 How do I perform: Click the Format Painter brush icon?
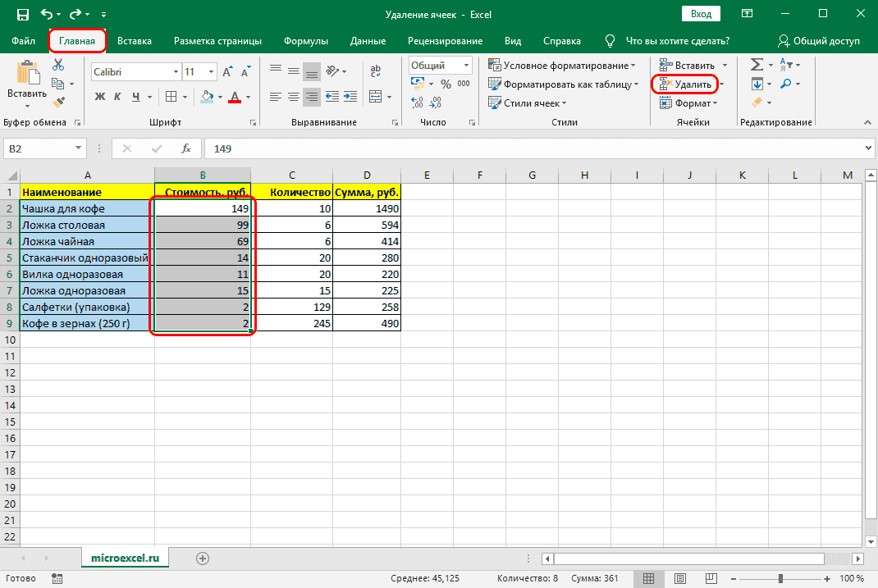(58, 102)
